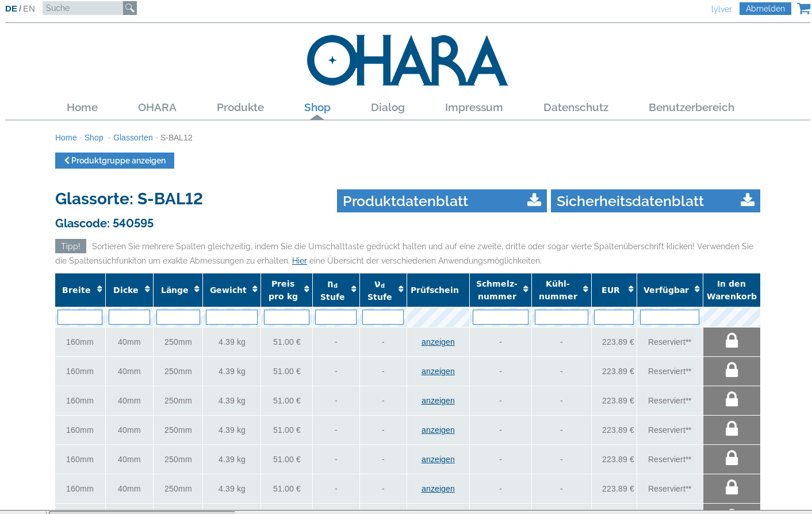Click anzeigen in the third table row
This screenshot has height=514, width=812.
pyautogui.click(x=438, y=401)
